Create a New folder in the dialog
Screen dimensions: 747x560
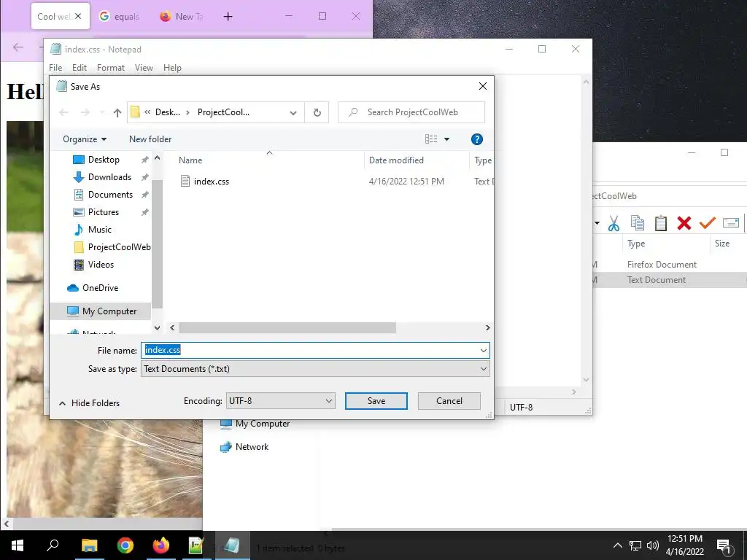point(150,139)
